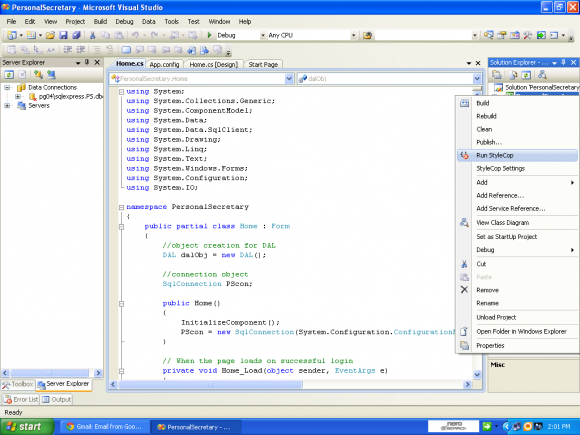The height and width of the screenshot is (435, 580).
Task: Click Connect to Database icon
Action: [x=38, y=75]
